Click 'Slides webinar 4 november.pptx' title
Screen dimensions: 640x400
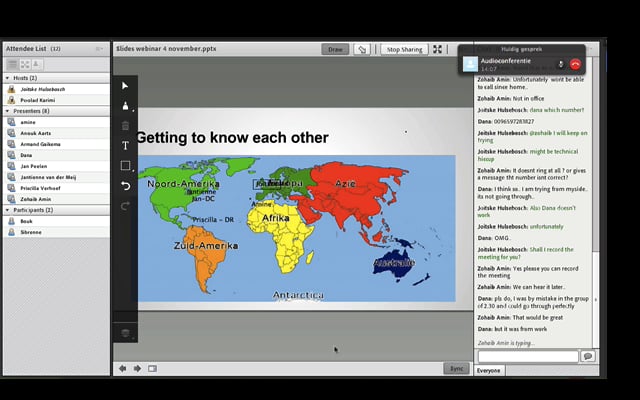[x=167, y=49]
